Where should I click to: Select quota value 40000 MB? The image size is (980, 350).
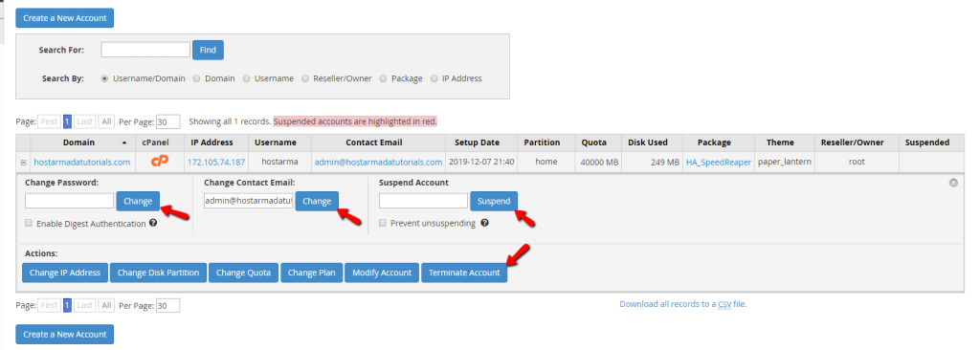(x=599, y=163)
